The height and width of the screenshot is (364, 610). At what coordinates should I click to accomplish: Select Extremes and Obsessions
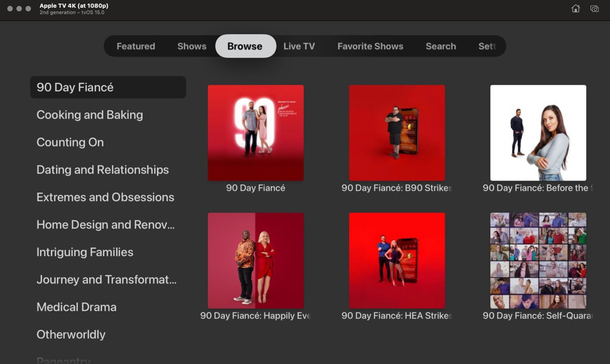point(105,197)
